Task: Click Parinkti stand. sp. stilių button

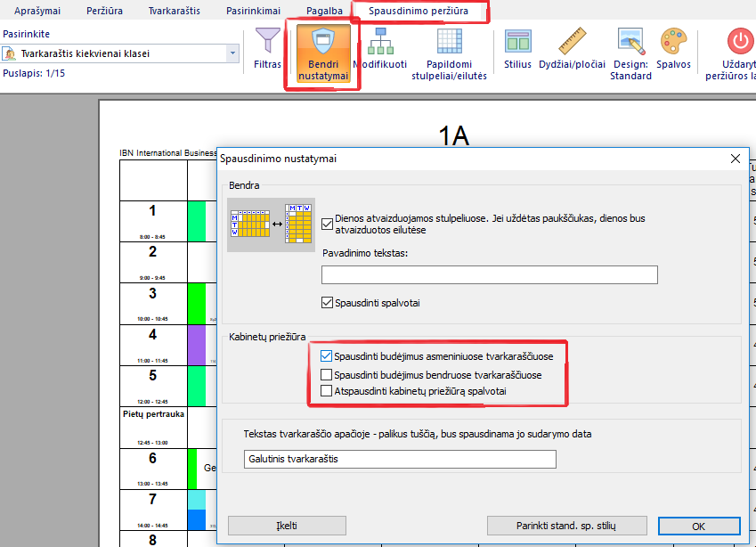Action: pyautogui.click(x=566, y=526)
